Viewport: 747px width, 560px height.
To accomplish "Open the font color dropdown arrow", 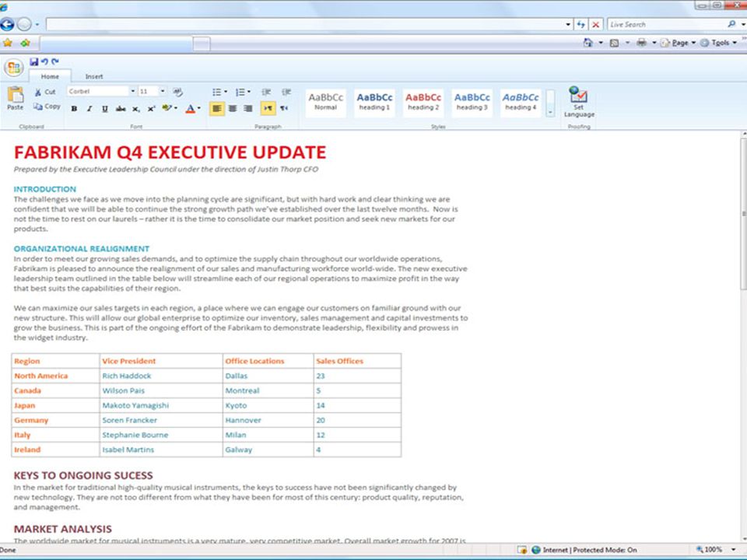I will pos(198,108).
